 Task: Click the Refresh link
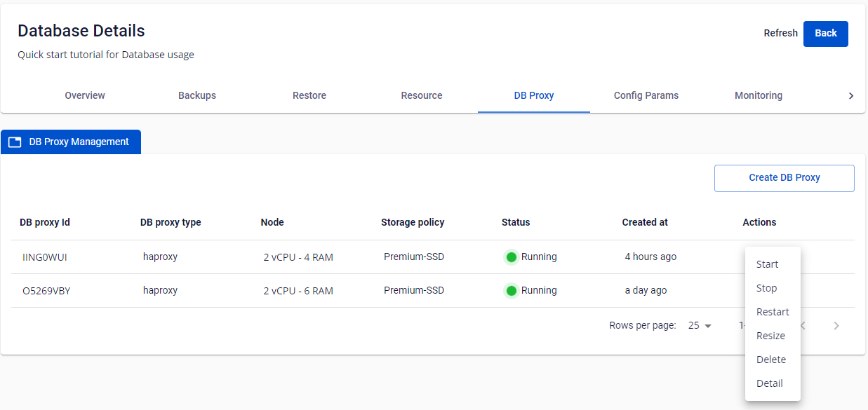780,33
